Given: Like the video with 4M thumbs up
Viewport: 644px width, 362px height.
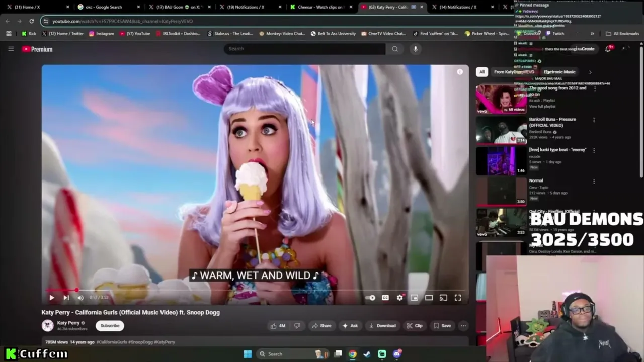Looking at the screenshot, I should click(278, 326).
